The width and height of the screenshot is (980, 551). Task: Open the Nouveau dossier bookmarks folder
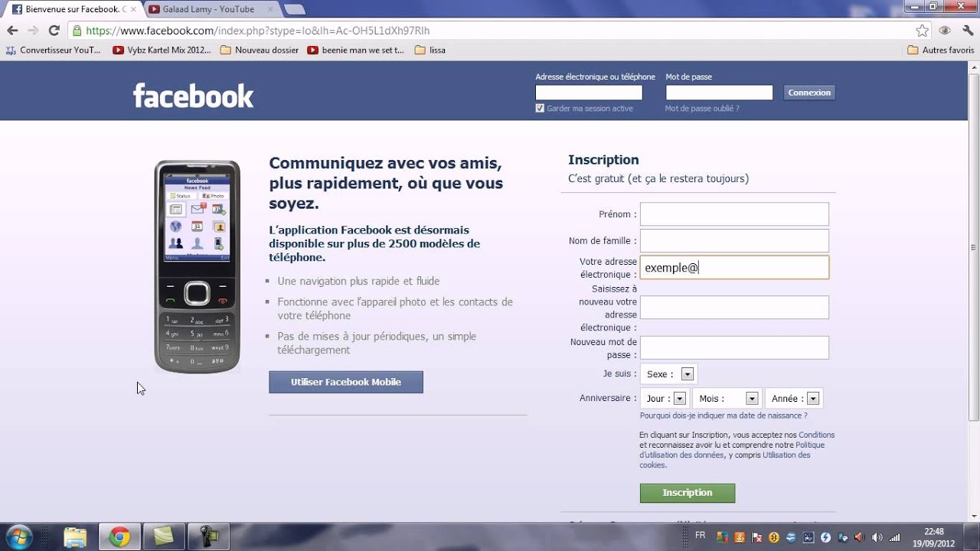click(x=260, y=50)
